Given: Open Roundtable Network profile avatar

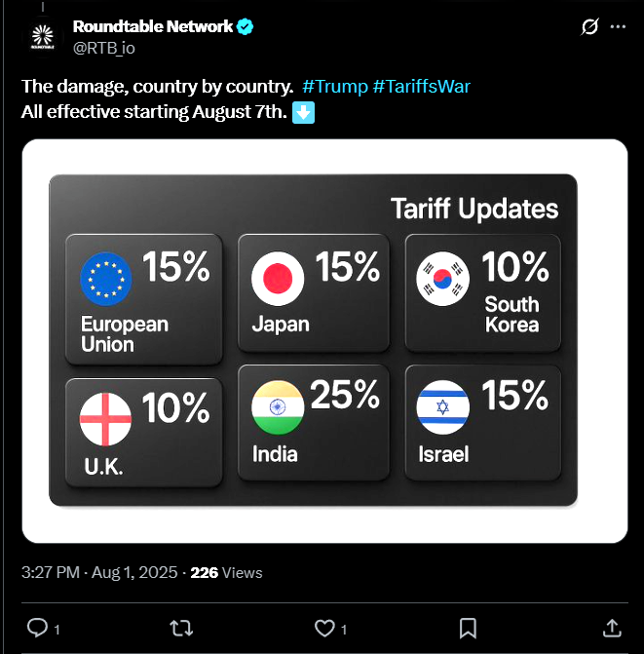Looking at the screenshot, I should point(43,37).
